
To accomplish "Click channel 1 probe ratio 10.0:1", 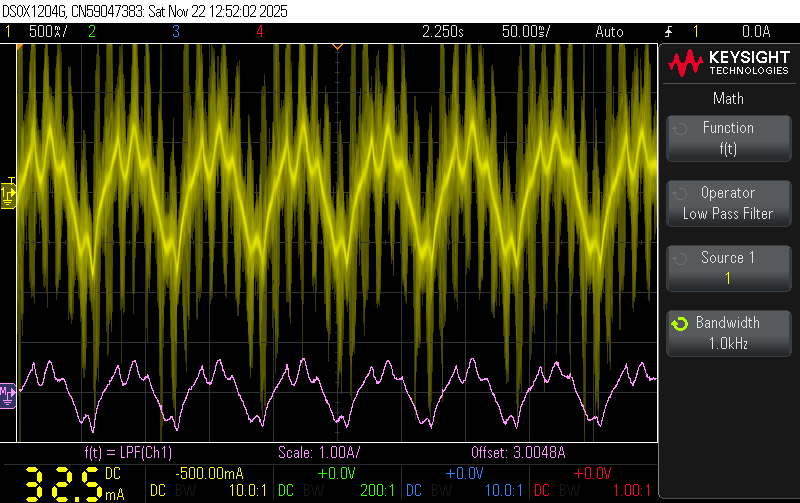I will pyautogui.click(x=247, y=491).
